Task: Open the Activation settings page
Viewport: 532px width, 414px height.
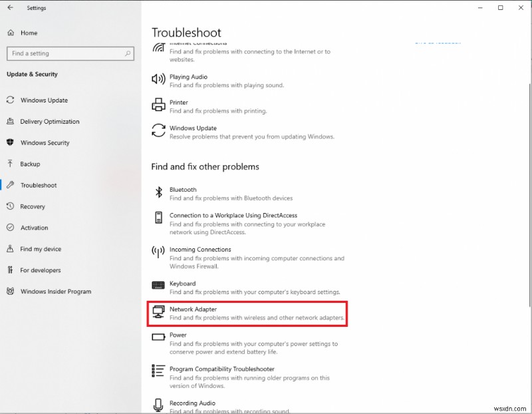Action: point(34,228)
